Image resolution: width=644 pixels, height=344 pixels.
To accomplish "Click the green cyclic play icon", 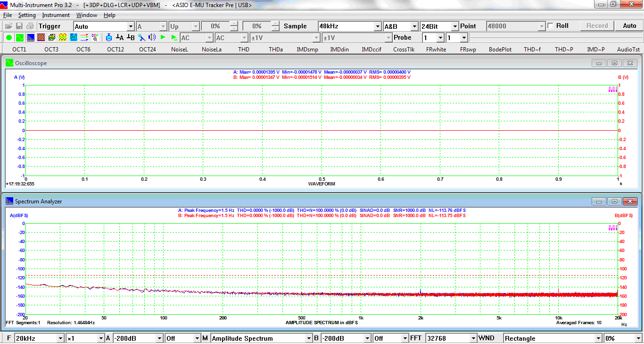I will [174, 37].
